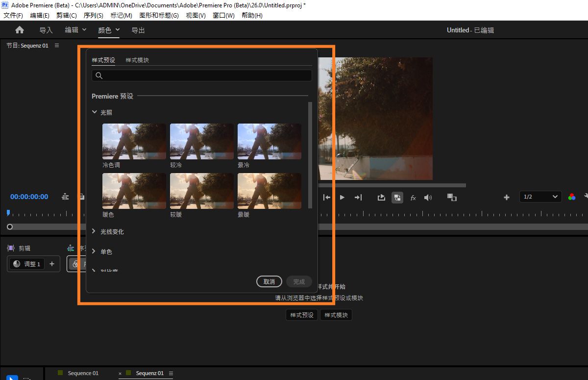588x380 pixels.
Task: Choose the 最冷 preset thumbnail
Action: click(269, 141)
